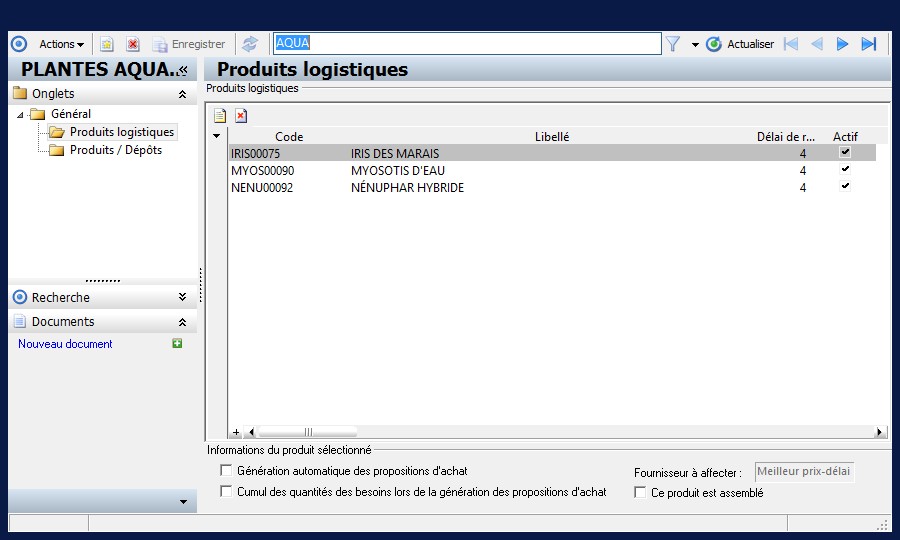This screenshot has height=540, width=900.
Task: Click the delay value 4 for MYOS00090
Action: pos(802,171)
